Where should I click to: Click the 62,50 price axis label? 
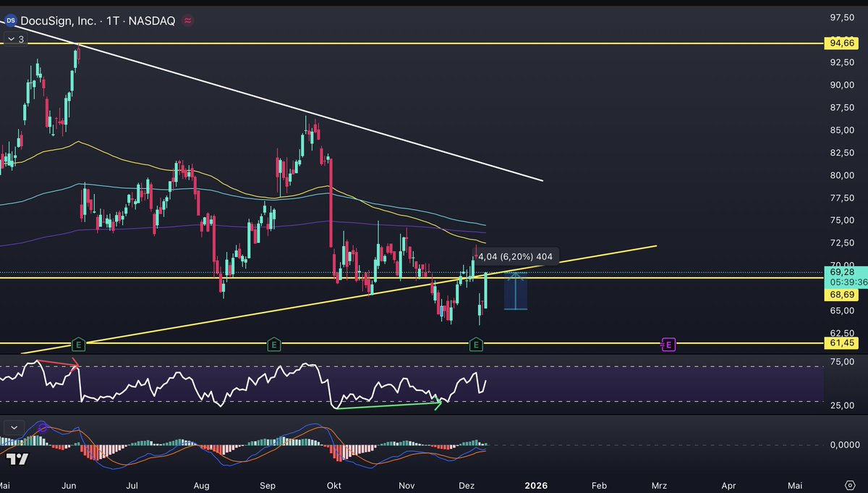click(x=843, y=333)
